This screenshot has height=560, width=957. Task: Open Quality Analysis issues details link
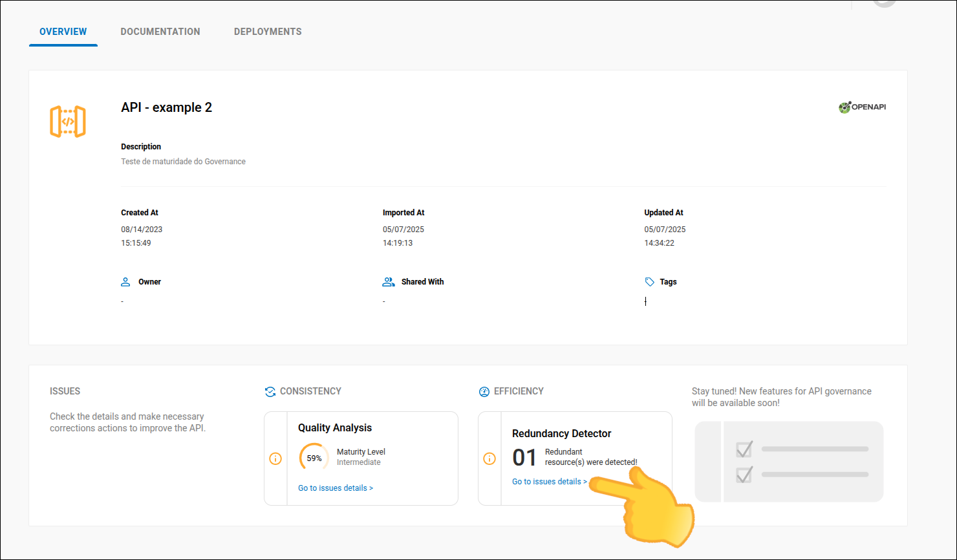[x=335, y=488]
